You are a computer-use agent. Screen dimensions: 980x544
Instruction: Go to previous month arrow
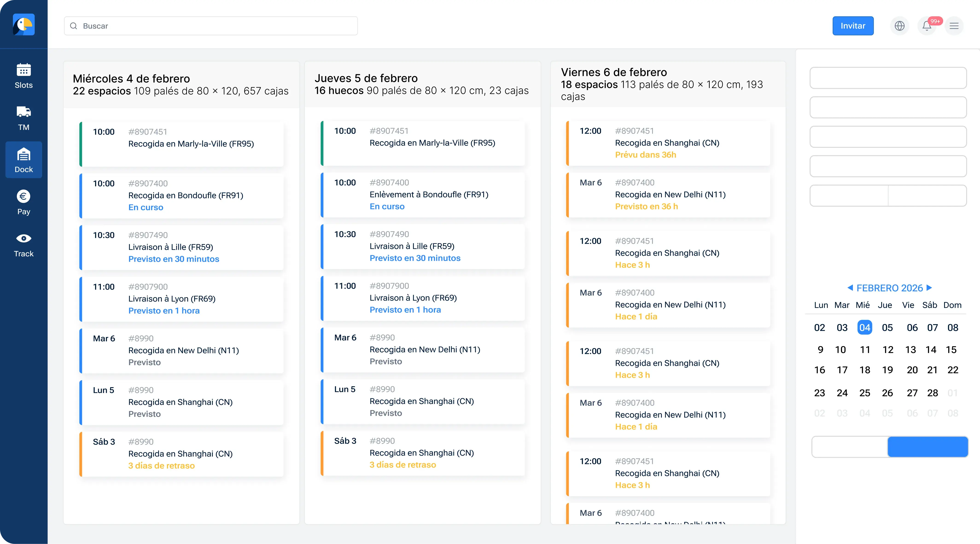click(x=849, y=288)
